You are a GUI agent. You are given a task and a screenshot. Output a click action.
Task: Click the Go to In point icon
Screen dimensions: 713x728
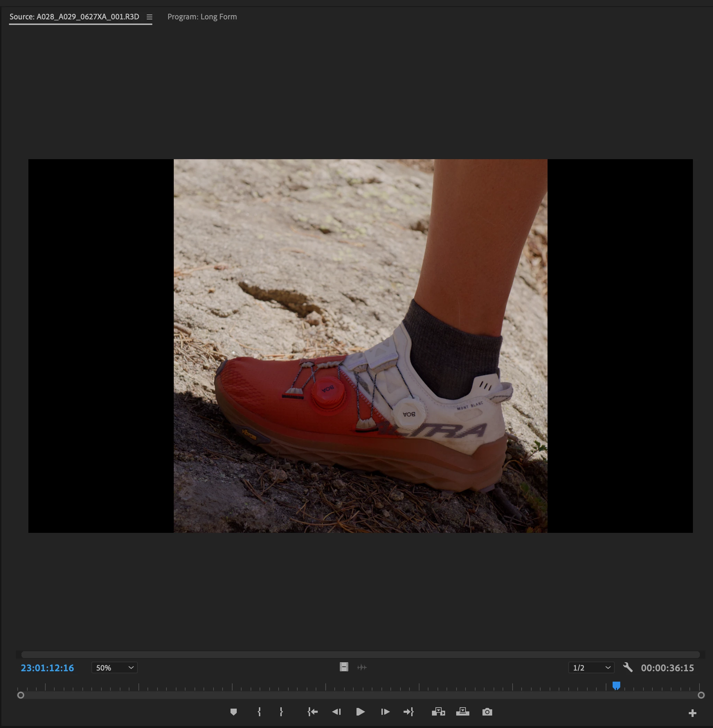313,712
